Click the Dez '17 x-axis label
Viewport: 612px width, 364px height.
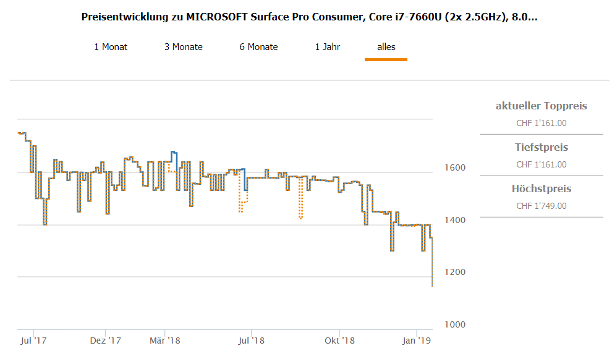click(105, 340)
